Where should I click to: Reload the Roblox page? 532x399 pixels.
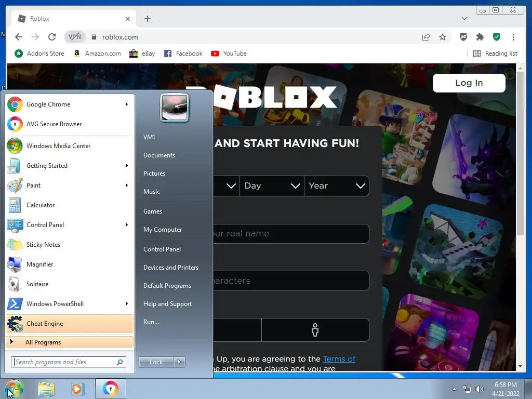[52, 37]
